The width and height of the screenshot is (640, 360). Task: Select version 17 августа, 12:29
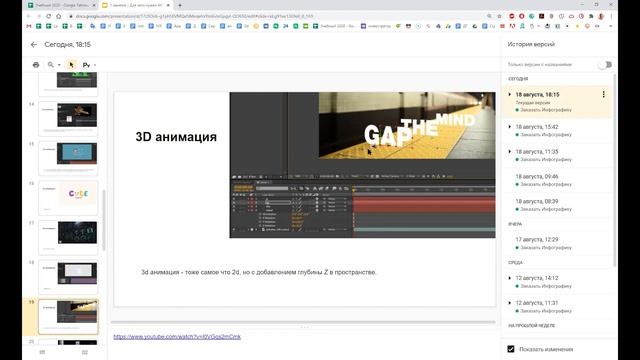pyautogui.click(x=558, y=243)
